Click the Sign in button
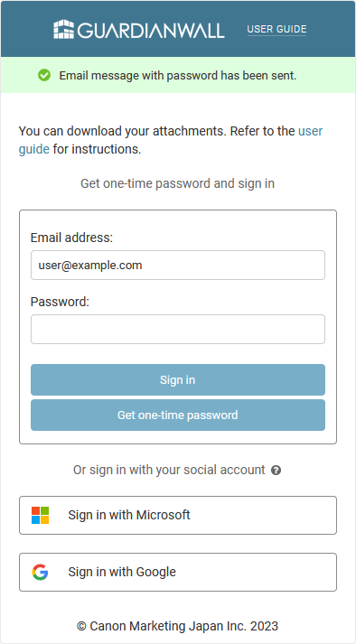The width and height of the screenshot is (356, 644). click(178, 380)
